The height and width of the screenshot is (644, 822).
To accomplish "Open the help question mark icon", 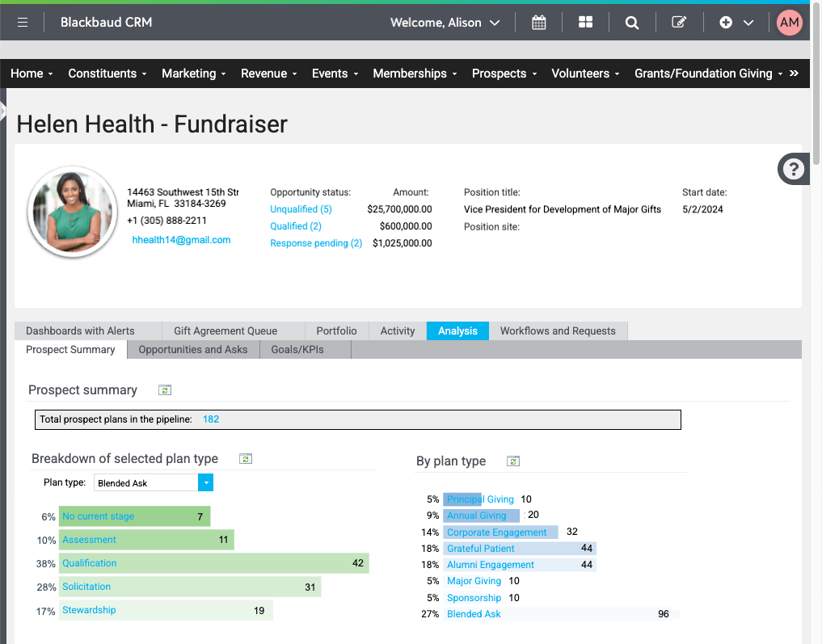I will pos(793,169).
